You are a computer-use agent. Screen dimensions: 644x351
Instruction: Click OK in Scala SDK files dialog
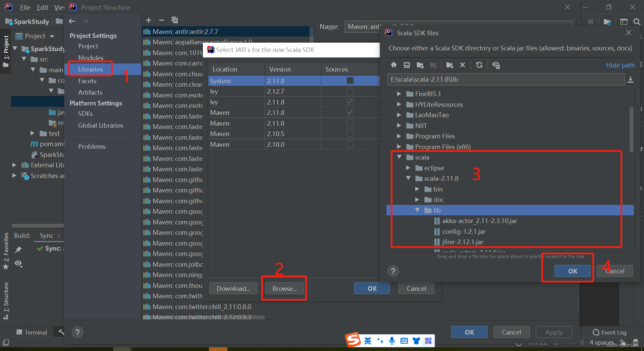[x=573, y=271]
